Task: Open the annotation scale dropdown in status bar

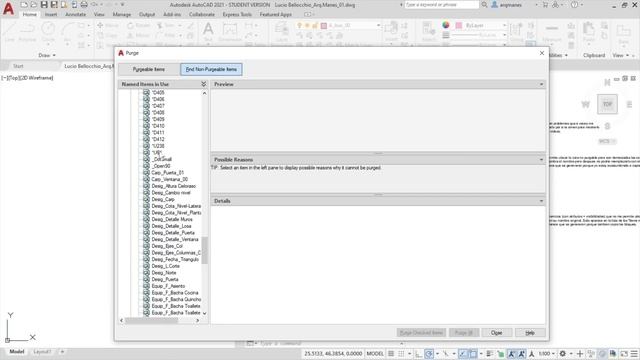Action: (547, 353)
